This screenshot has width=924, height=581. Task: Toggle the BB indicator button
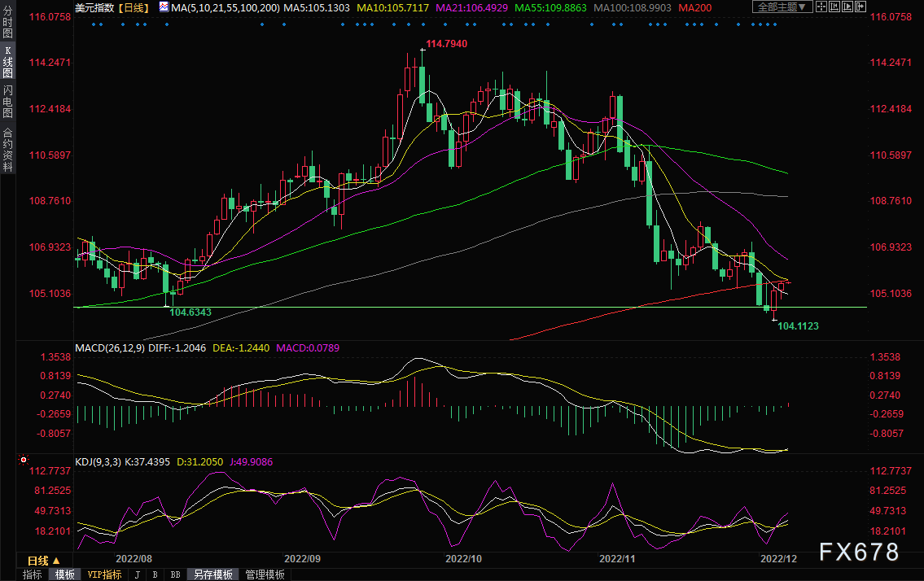[x=175, y=574]
